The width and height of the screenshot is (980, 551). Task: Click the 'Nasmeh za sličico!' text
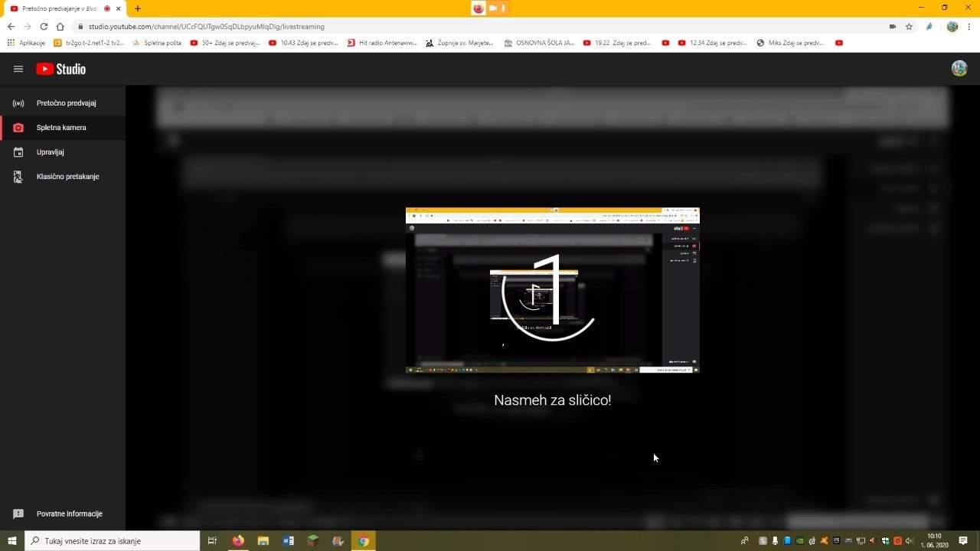pyautogui.click(x=552, y=400)
